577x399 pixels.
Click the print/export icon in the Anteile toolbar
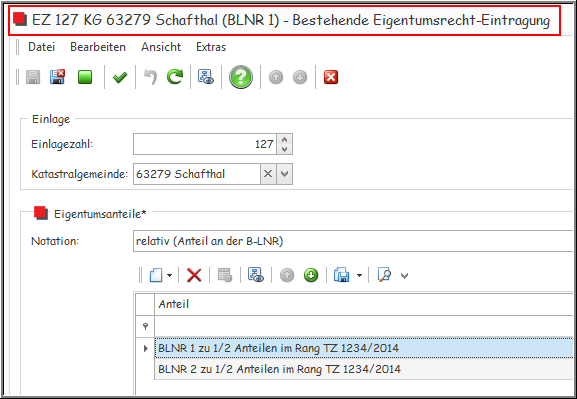342,275
